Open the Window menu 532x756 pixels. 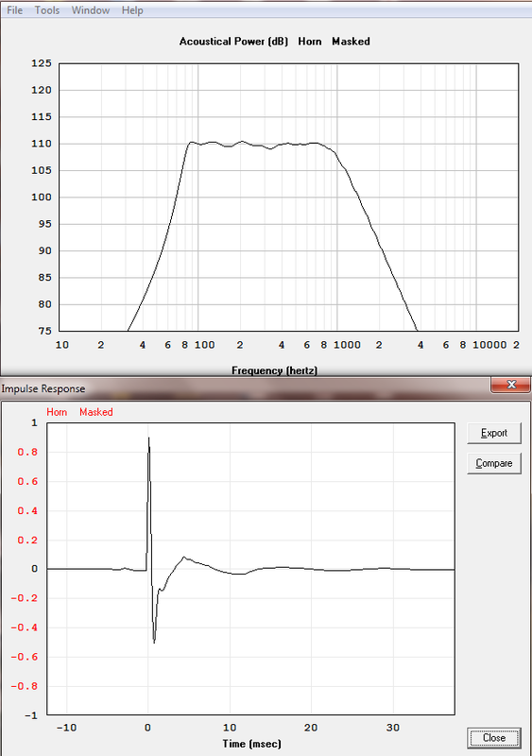tap(91, 10)
